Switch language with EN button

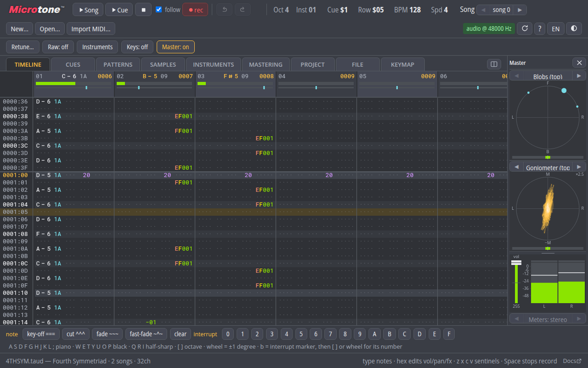556,29
